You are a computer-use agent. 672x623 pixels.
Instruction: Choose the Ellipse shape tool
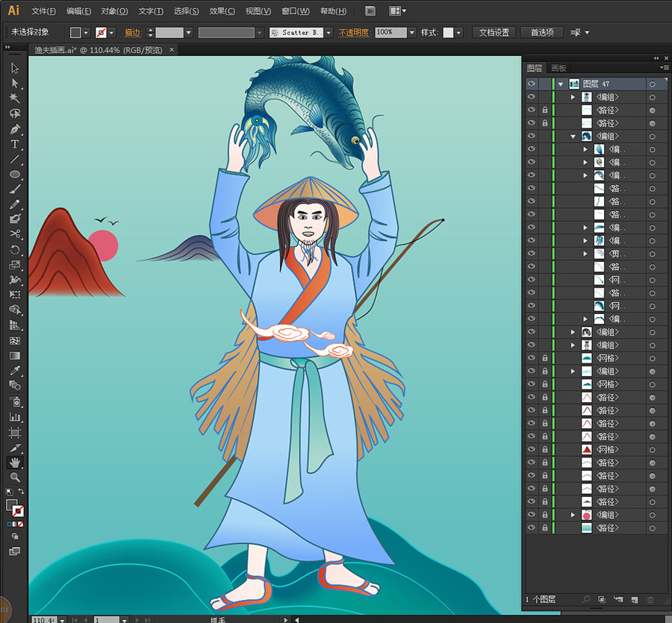(x=15, y=175)
